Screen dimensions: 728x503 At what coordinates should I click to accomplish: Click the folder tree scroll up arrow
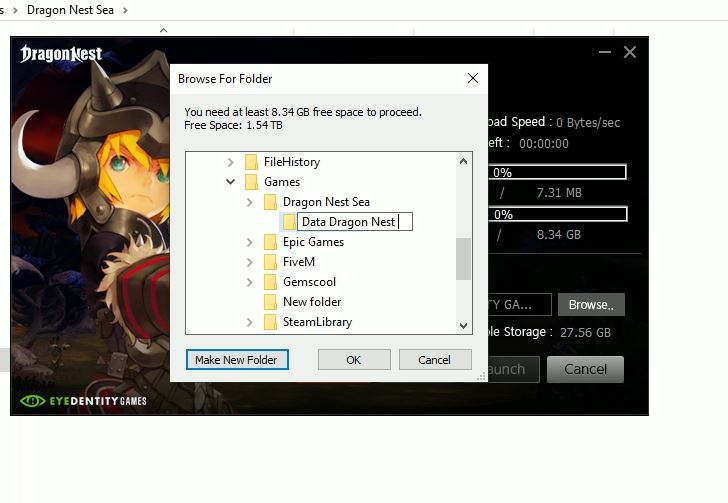tap(463, 161)
